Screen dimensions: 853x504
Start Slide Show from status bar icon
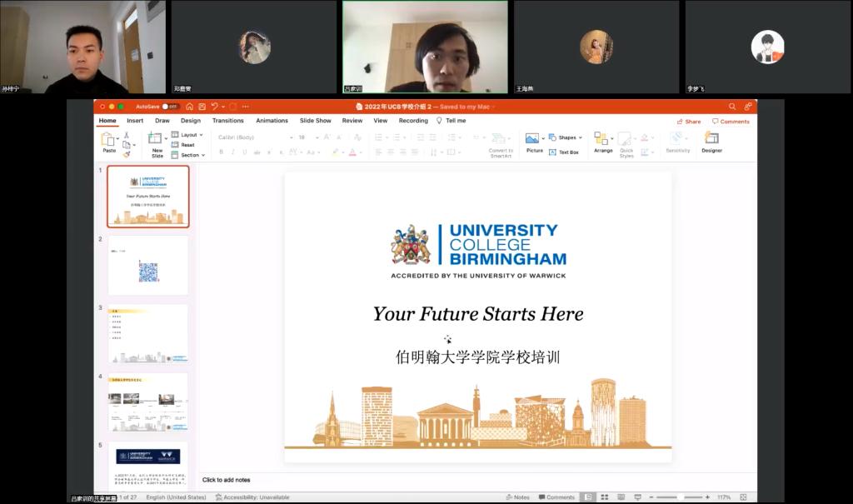(637, 497)
